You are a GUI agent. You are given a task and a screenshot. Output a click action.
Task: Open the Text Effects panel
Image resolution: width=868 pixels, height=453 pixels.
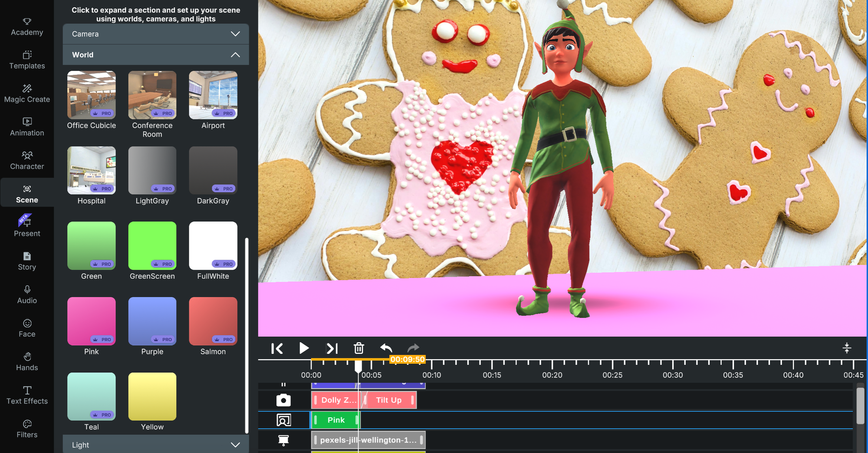[x=26, y=395]
